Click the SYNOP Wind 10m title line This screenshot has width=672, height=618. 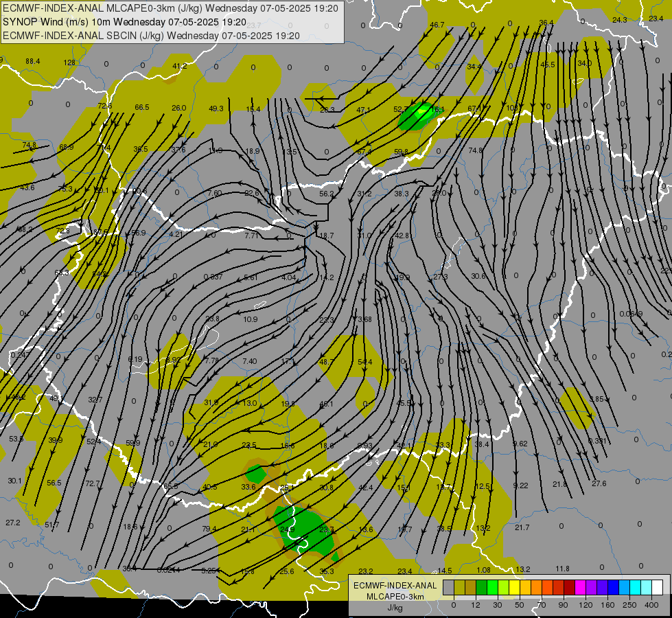(x=125, y=22)
